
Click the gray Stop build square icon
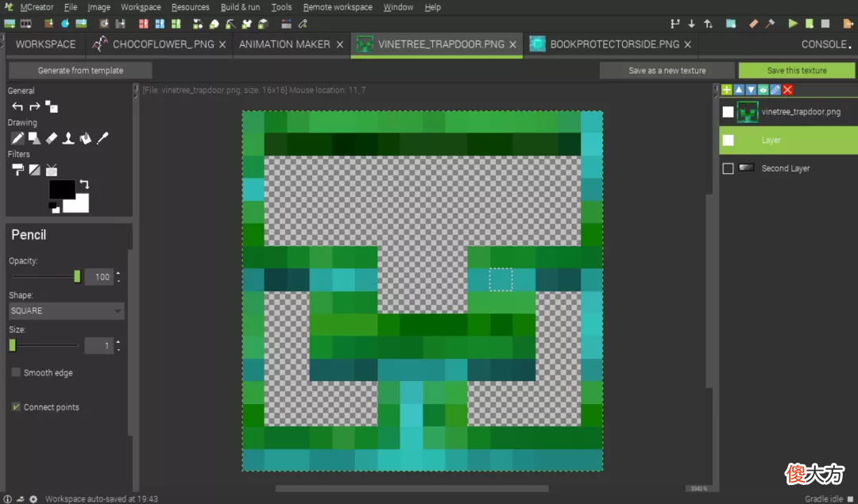[825, 24]
